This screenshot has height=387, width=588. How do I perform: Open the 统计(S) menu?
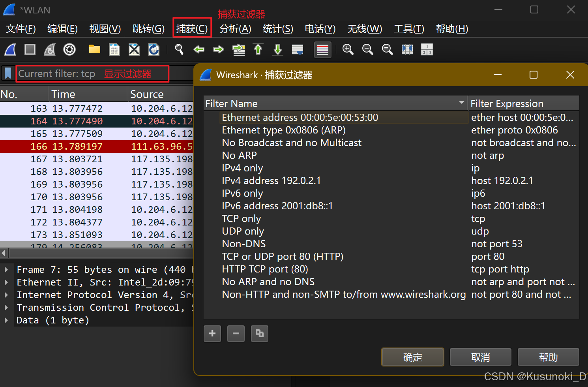(x=278, y=29)
